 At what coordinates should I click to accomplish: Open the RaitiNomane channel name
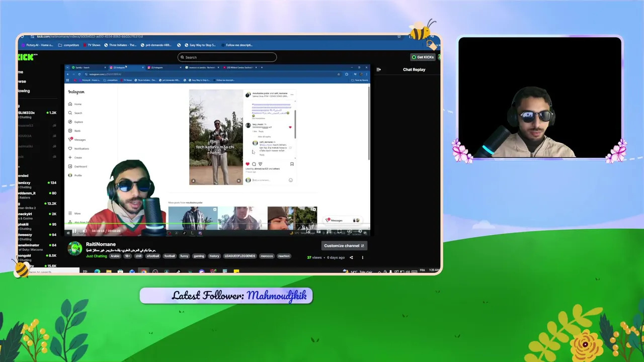101,244
